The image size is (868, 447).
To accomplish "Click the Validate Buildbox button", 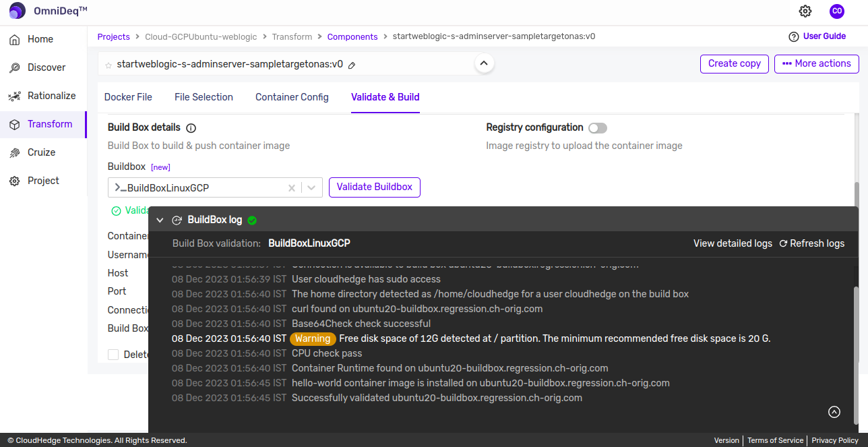I will click(375, 187).
